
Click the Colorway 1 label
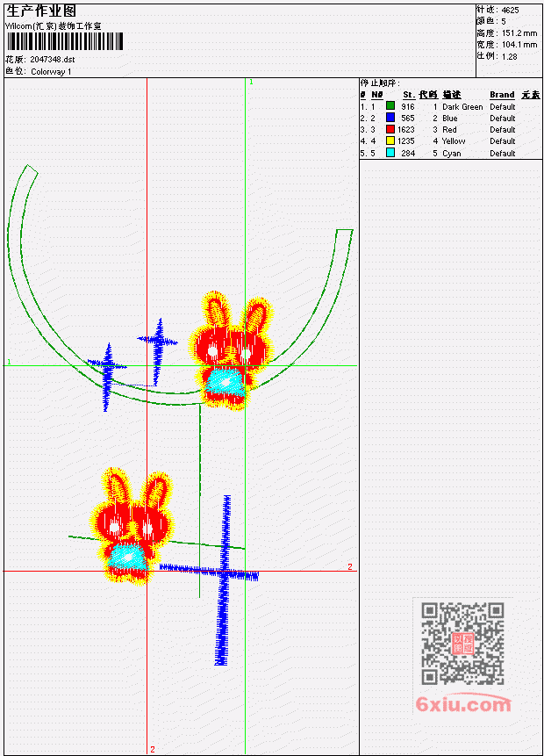coord(51,71)
